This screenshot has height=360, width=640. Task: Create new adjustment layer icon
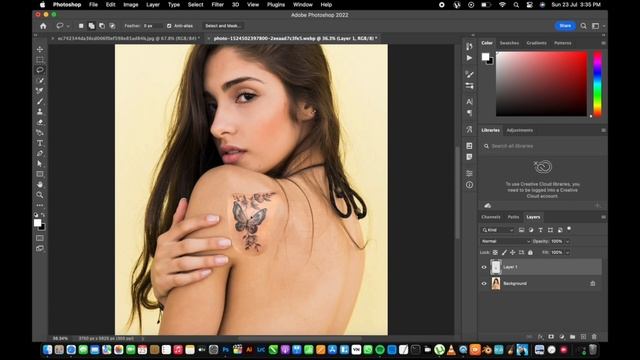(x=562, y=337)
